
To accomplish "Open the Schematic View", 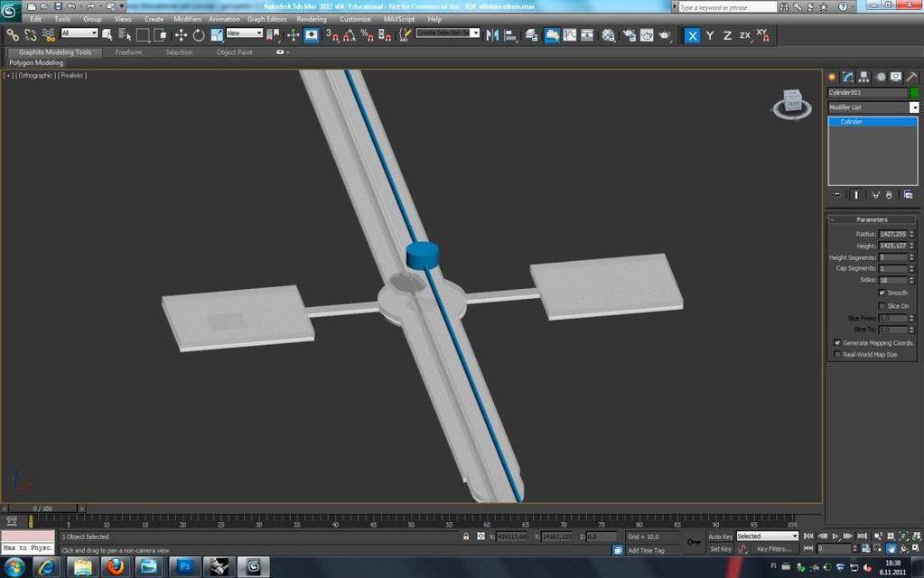I will (587, 35).
